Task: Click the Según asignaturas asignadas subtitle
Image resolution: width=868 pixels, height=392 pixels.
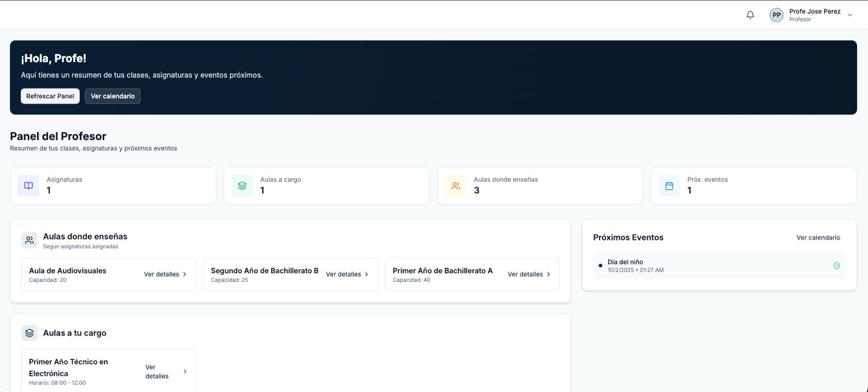Action: pos(81,246)
